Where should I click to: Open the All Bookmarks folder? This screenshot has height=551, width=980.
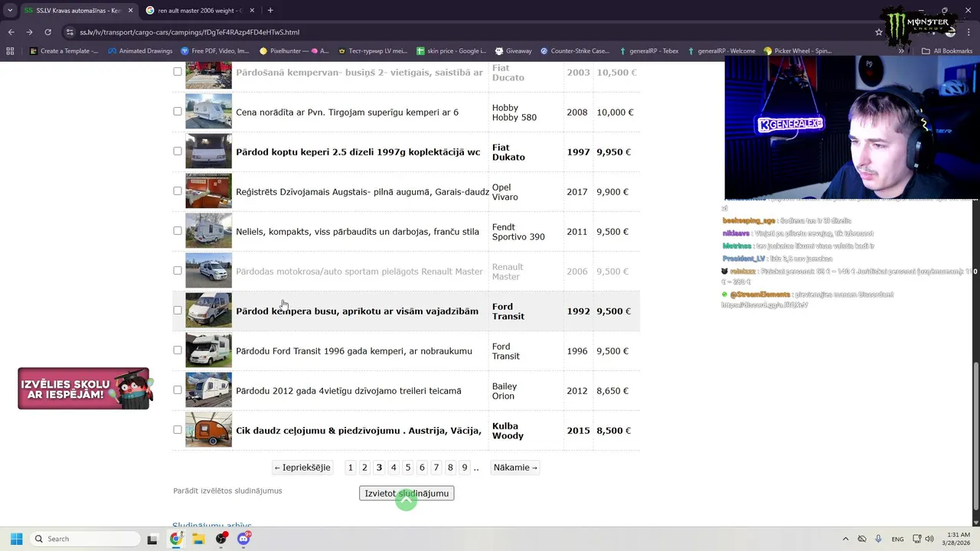coord(947,51)
